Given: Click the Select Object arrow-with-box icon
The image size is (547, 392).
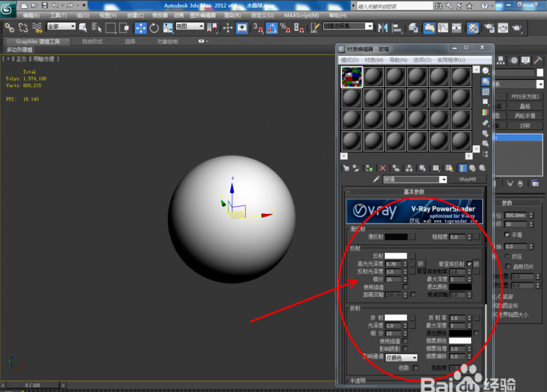Looking at the screenshot, I should [x=83, y=27].
